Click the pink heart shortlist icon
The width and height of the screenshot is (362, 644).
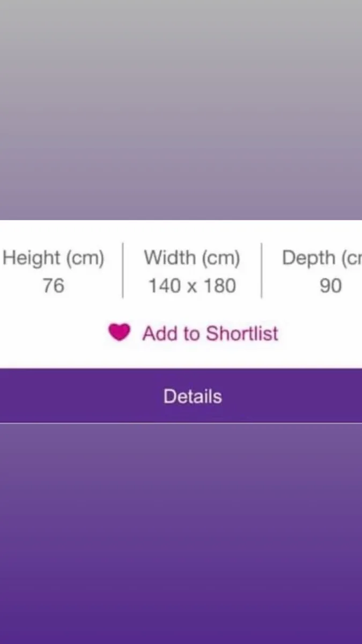pyautogui.click(x=119, y=333)
